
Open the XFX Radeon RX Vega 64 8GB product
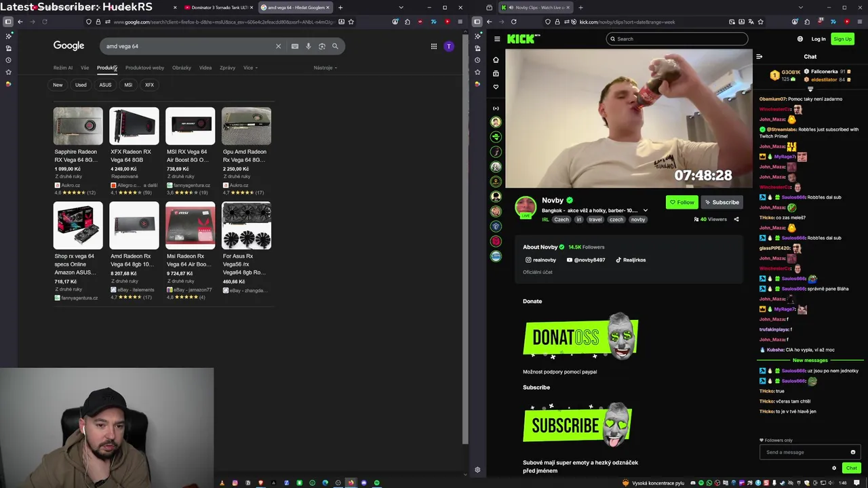point(134,151)
